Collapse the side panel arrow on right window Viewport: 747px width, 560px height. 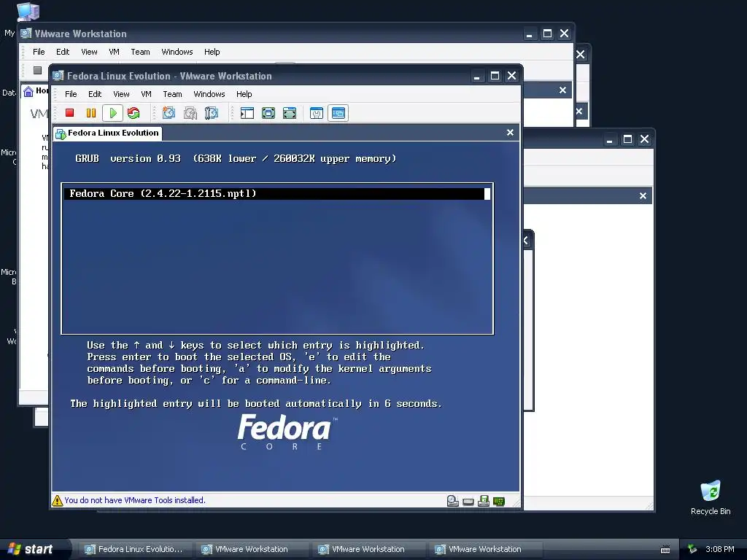[x=526, y=240]
